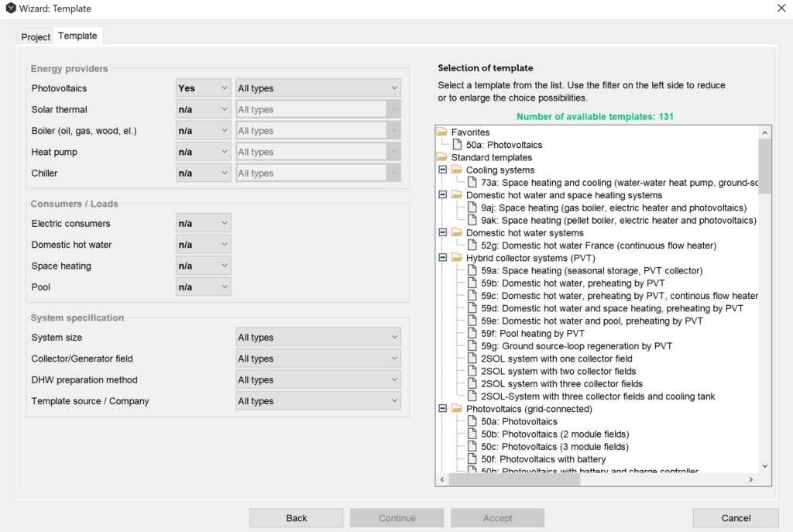The width and height of the screenshot is (793, 532).
Task: Click document icon for 52g: Domestic hot water France
Action: click(472, 245)
